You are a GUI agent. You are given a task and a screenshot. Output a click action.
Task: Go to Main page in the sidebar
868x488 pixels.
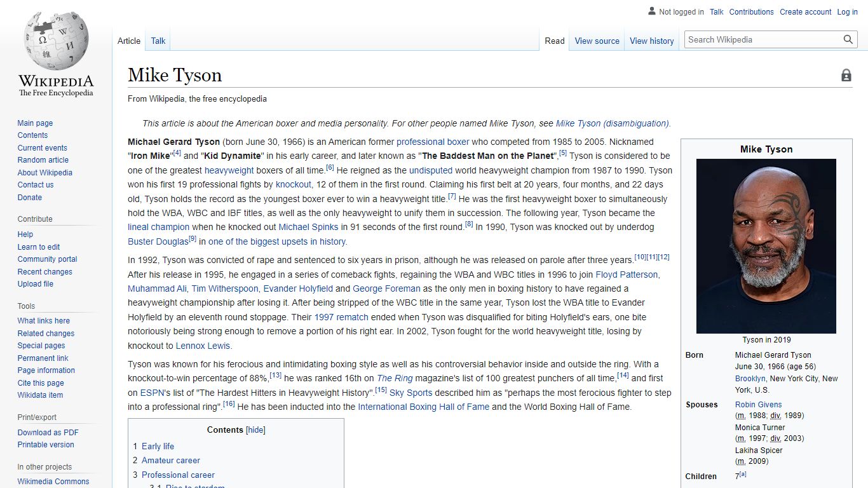coord(35,123)
